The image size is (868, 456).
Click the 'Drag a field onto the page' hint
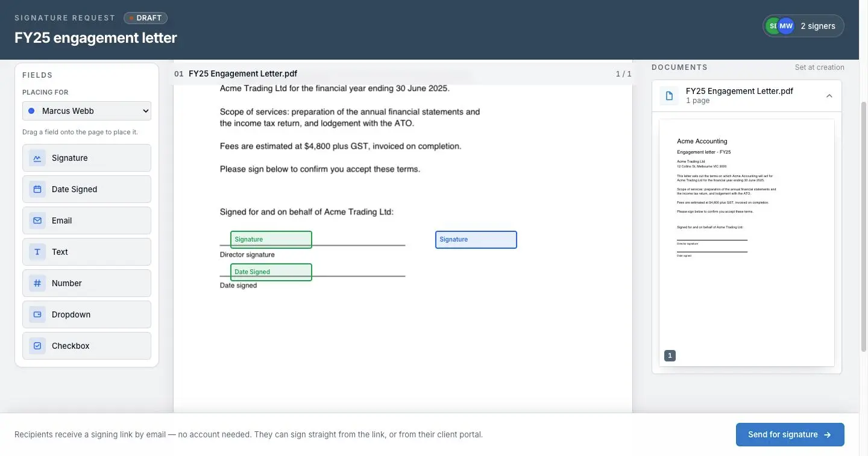pos(80,132)
